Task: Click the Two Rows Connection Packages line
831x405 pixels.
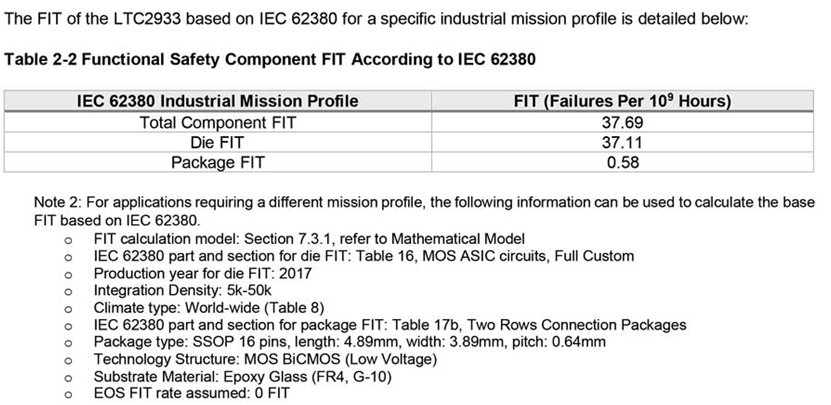Action: pyautogui.click(x=389, y=325)
